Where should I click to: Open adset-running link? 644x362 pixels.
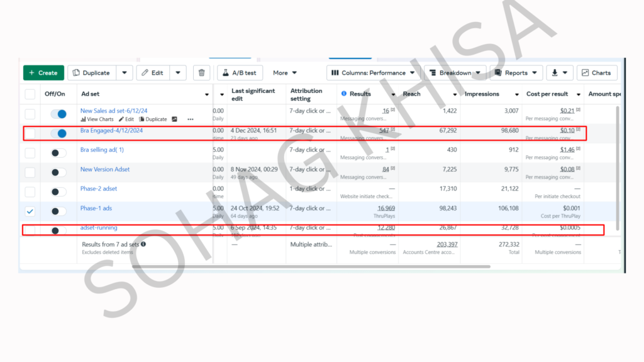coord(99,228)
